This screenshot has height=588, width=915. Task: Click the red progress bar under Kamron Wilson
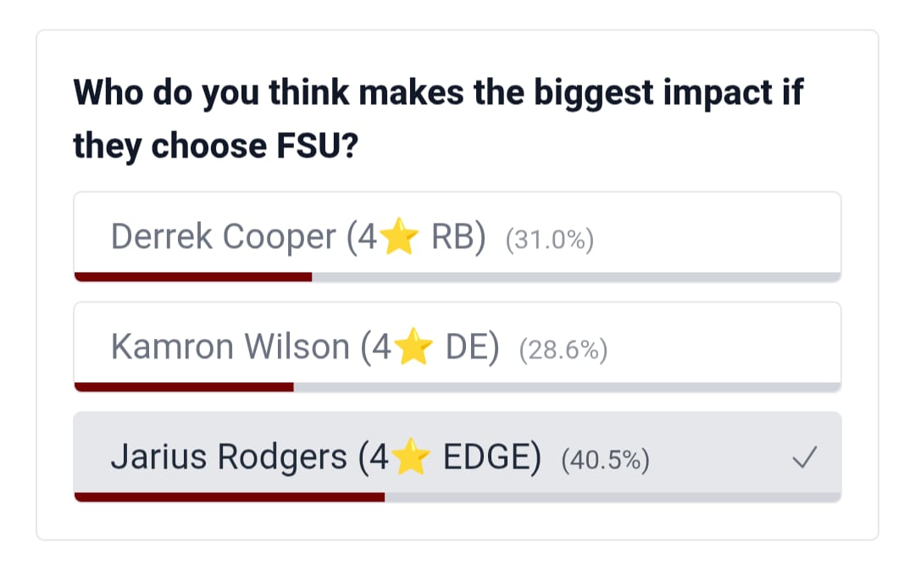point(184,386)
